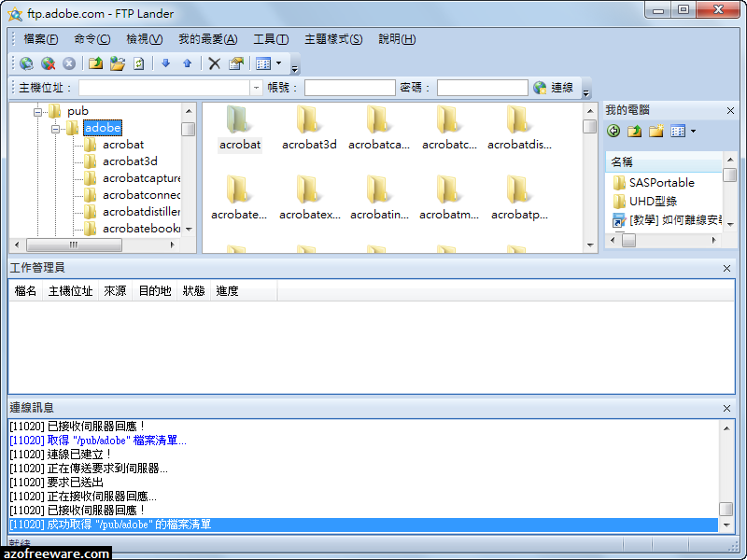
Task: Open properties via toolbar icon
Action: [x=236, y=63]
